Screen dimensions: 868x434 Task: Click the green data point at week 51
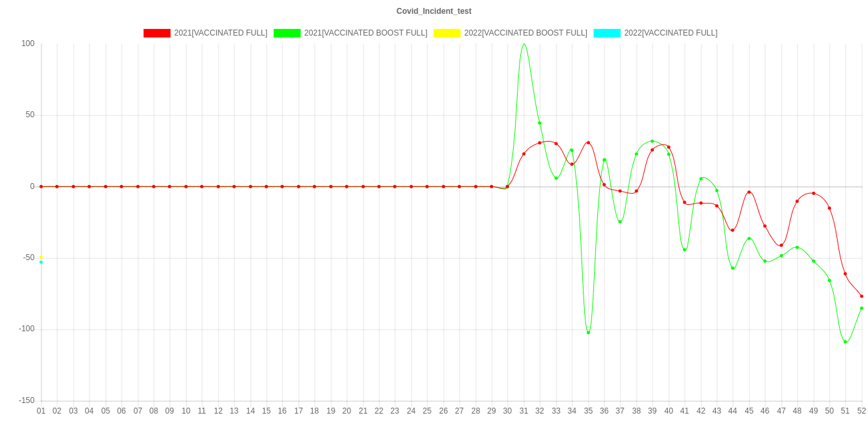(x=845, y=341)
